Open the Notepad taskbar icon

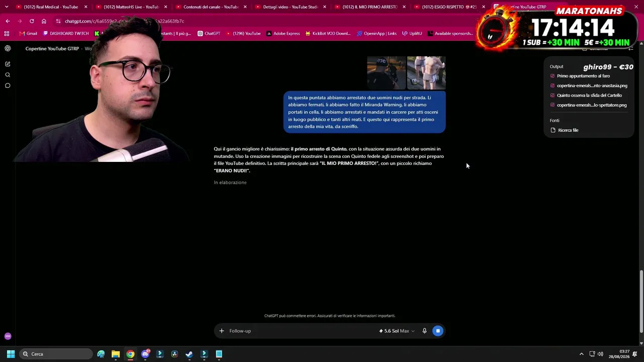[x=219, y=354]
